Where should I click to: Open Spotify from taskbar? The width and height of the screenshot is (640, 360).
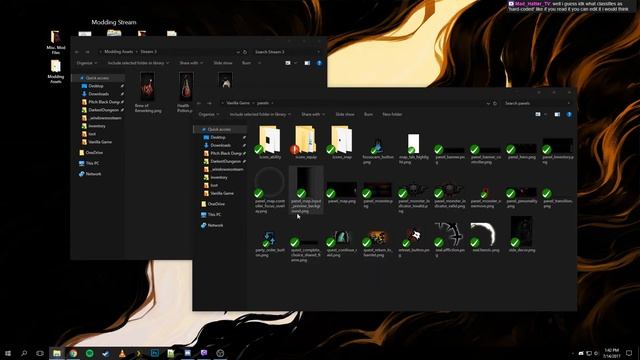89,353
